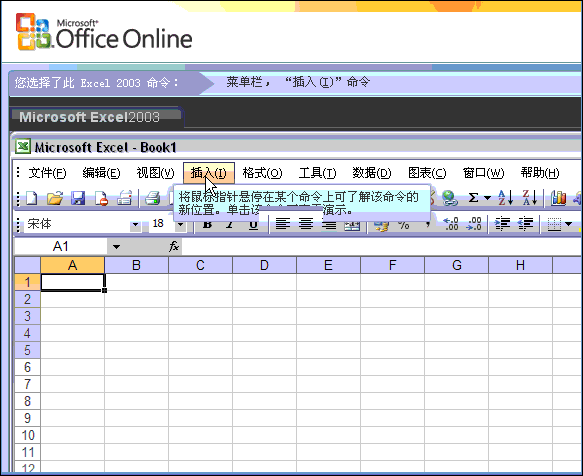Viewport: 583px width, 476px height.
Task: Select column header D
Action: coord(264,265)
